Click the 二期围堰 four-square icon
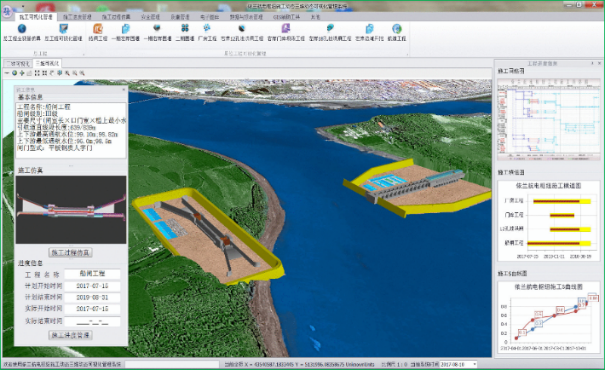This screenshot has height=370, width=605. (x=185, y=28)
